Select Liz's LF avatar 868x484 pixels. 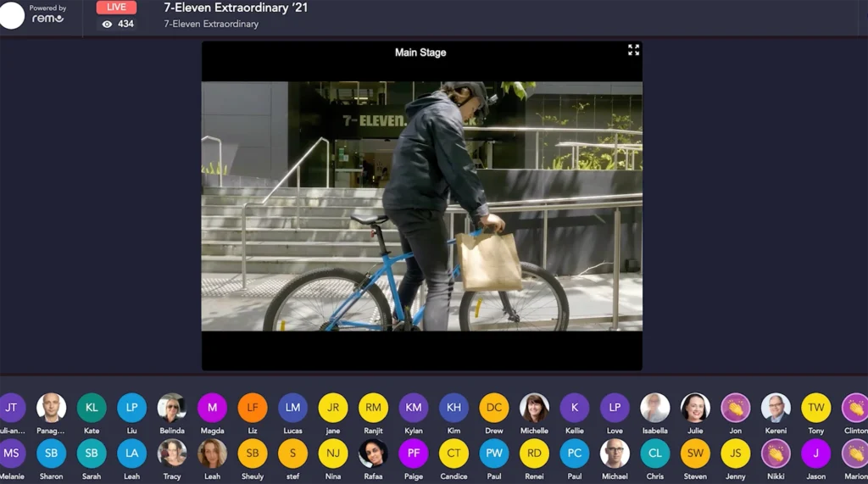pos(253,408)
